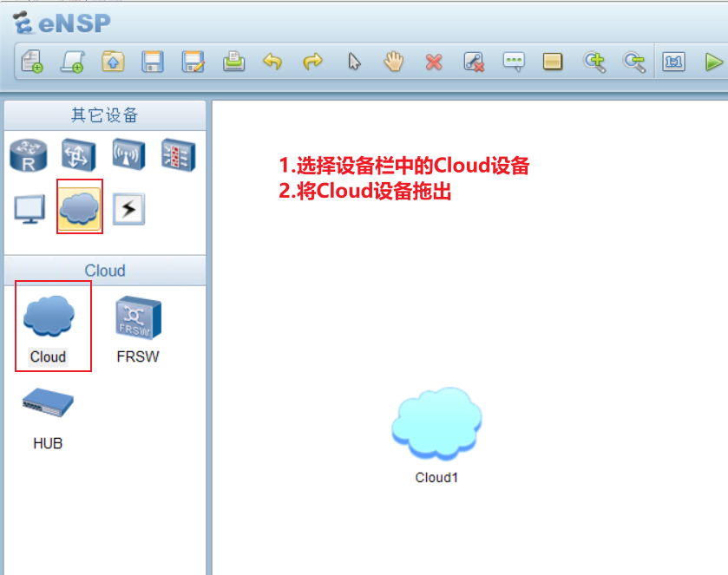Select the Switch device category

point(79,155)
